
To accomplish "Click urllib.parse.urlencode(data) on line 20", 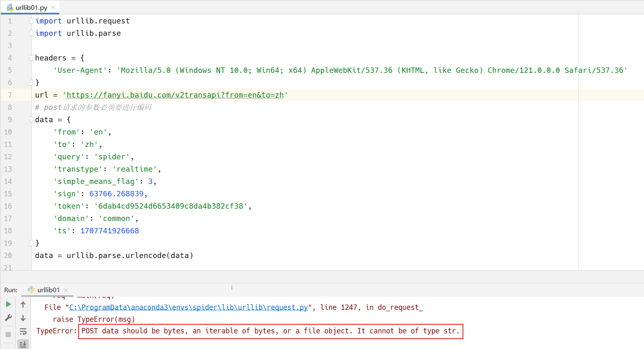I will [x=130, y=256].
